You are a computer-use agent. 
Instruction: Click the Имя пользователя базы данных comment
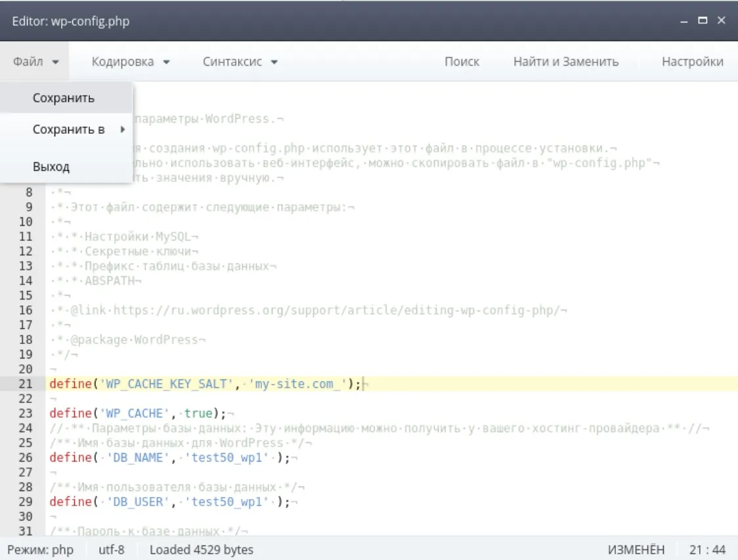[x=177, y=487]
